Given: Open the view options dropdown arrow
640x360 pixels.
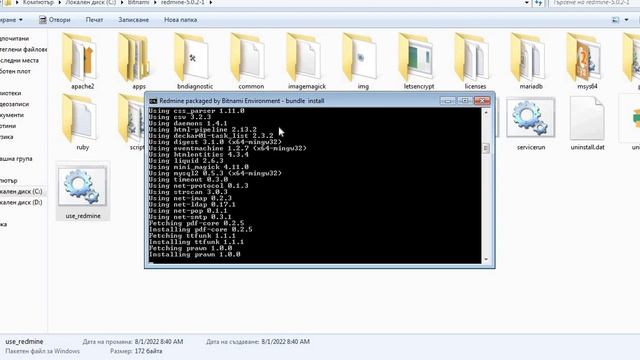Looking at the screenshot, I should coord(627,20).
